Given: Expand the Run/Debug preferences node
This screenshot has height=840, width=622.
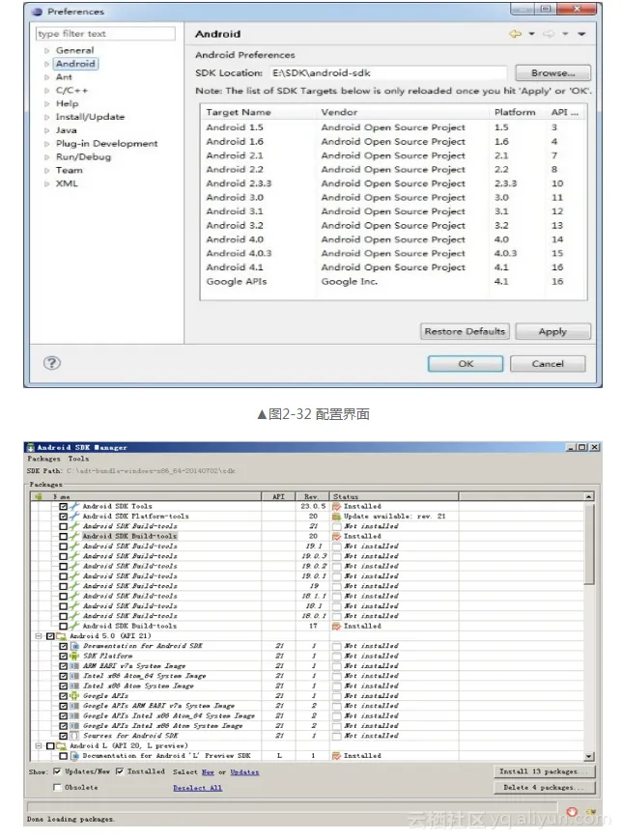Looking at the screenshot, I should click(x=46, y=157).
